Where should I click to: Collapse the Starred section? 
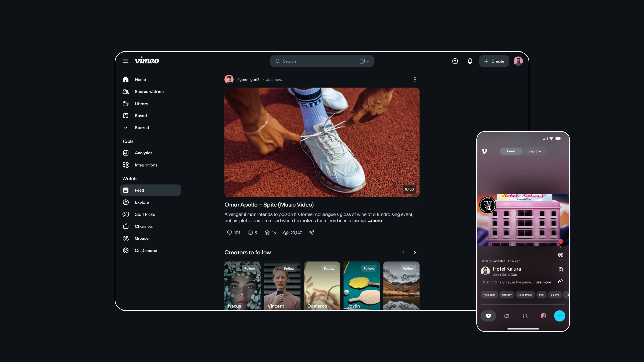point(126,127)
